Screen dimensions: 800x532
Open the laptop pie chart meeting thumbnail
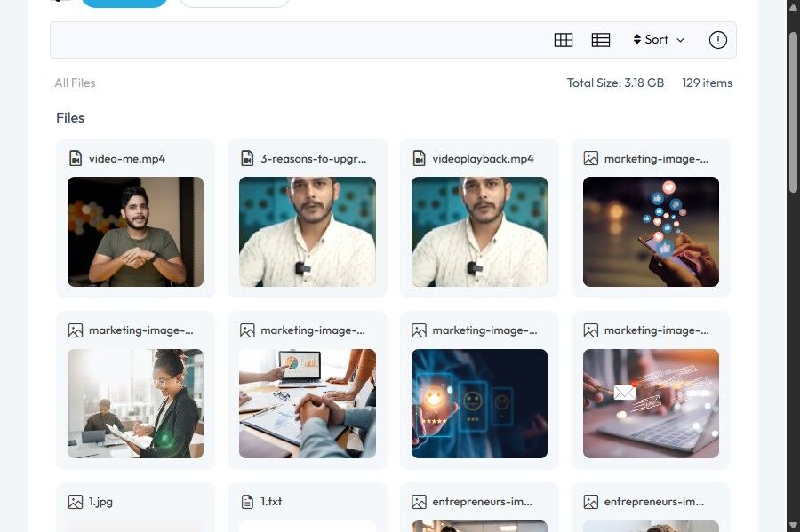308,403
